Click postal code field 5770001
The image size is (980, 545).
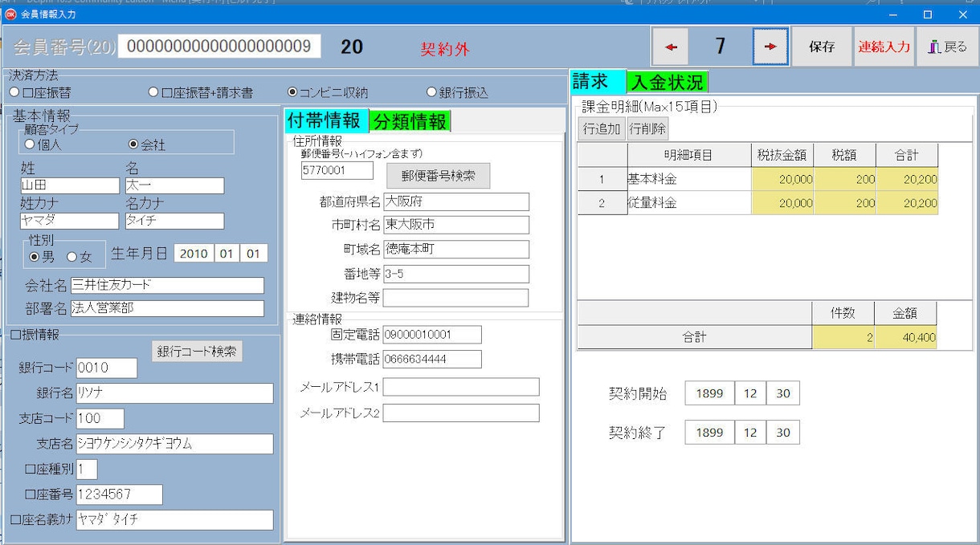337,170
